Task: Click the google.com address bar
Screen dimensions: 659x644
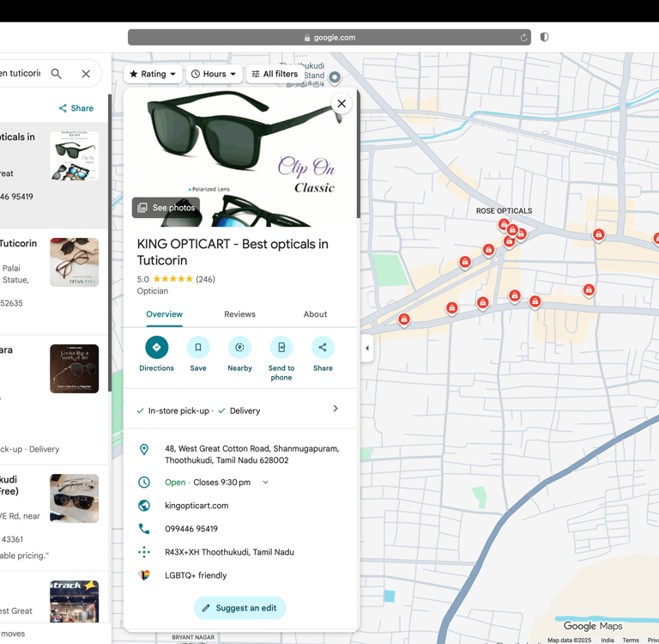Action: pyautogui.click(x=329, y=38)
